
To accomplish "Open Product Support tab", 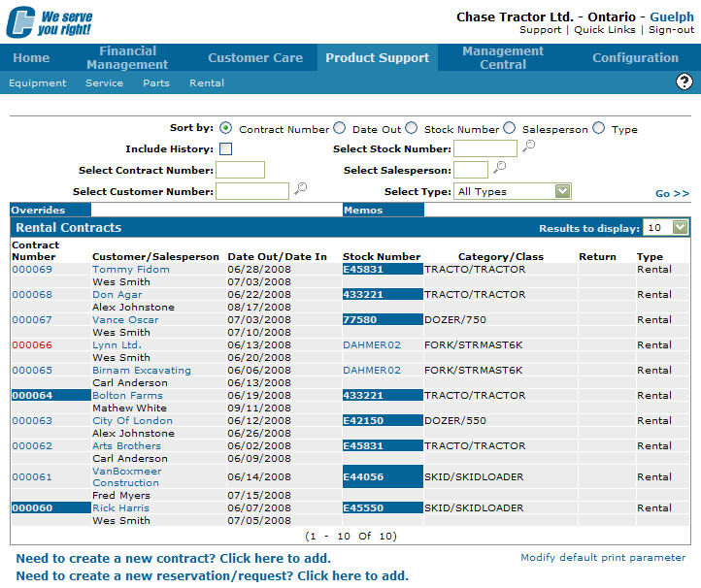I will point(378,57).
